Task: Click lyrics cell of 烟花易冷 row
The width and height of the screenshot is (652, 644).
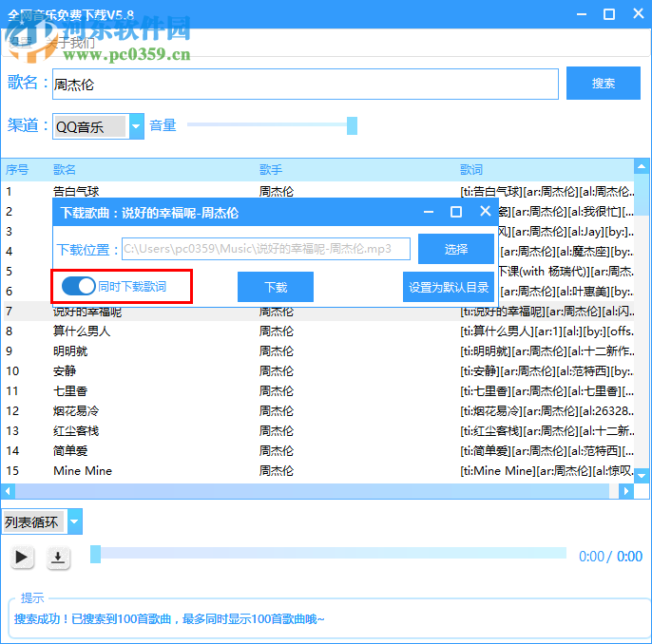Action: coord(547,411)
